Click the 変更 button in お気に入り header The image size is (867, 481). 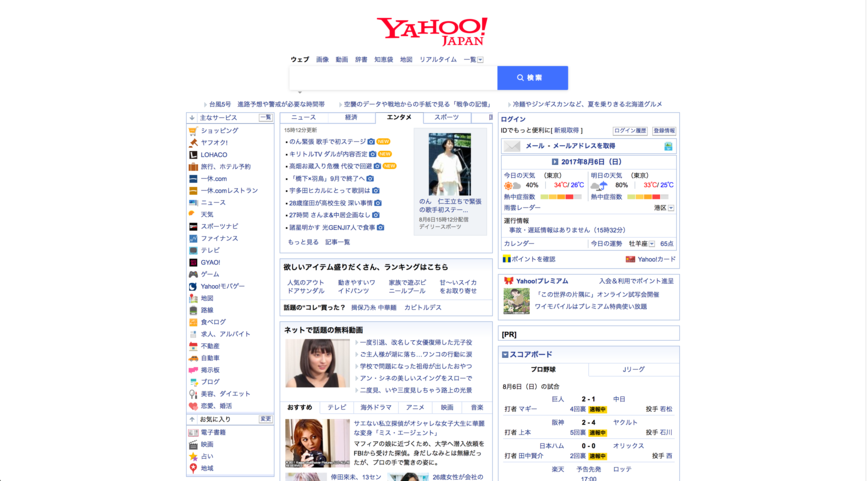pyautogui.click(x=266, y=419)
